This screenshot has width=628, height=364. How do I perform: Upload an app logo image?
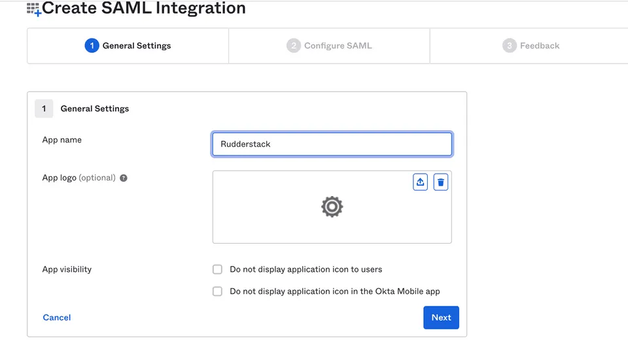420,182
